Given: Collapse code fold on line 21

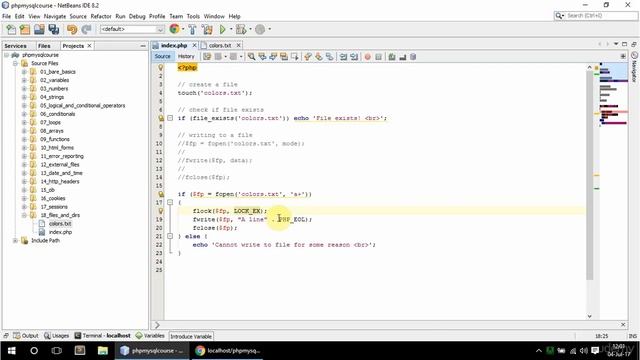Looking at the screenshot, I should click(170, 236).
